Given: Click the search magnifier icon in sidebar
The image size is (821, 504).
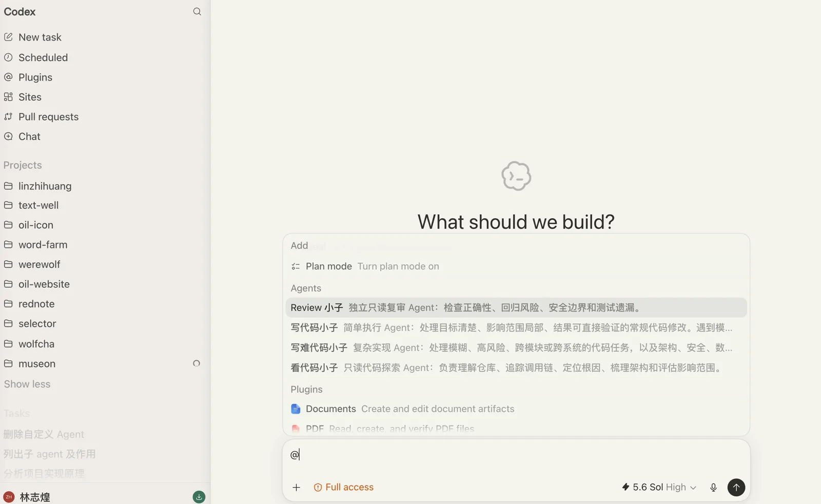Looking at the screenshot, I should (197, 12).
